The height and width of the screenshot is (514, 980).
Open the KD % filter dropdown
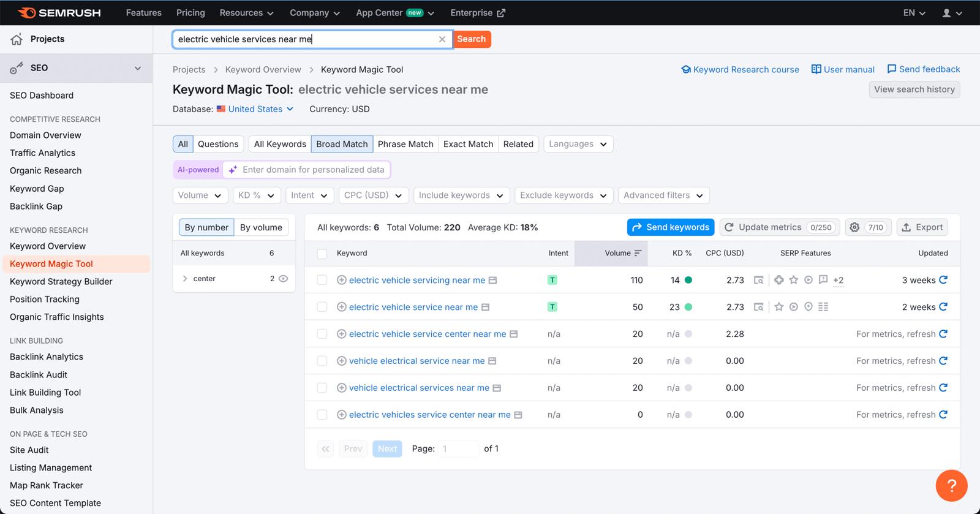[x=257, y=195]
